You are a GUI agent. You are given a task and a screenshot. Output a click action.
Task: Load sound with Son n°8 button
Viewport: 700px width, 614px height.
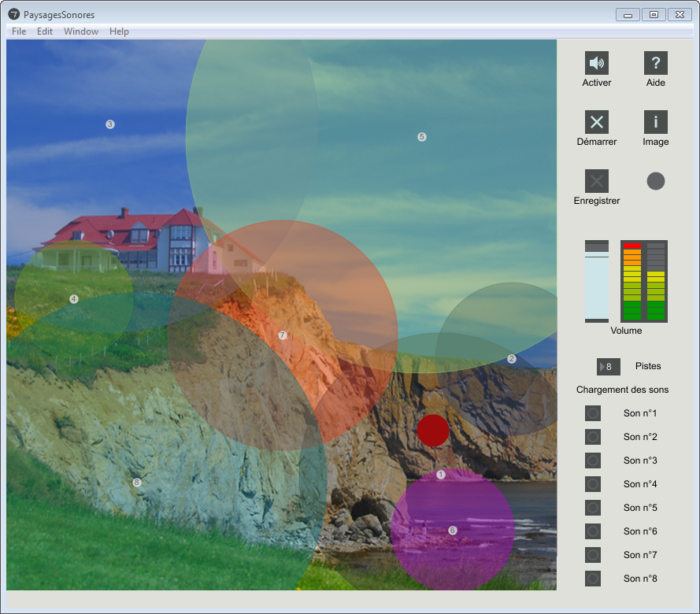coord(593,579)
